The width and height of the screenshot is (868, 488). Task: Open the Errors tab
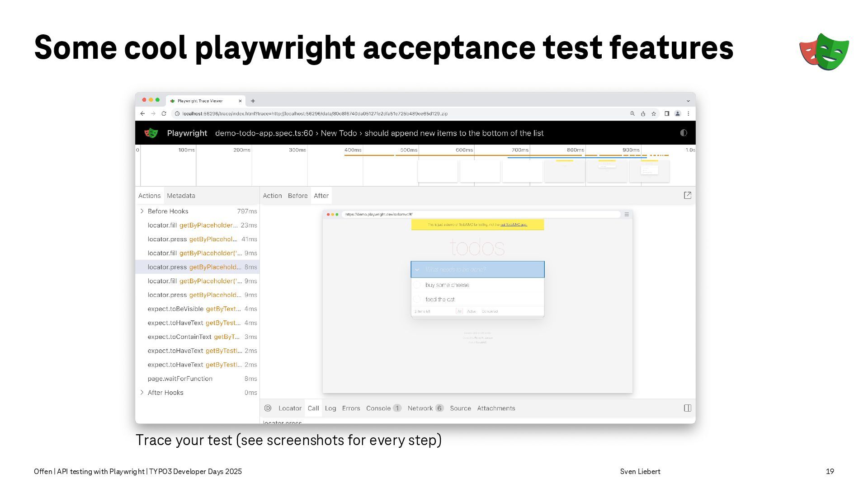click(351, 408)
